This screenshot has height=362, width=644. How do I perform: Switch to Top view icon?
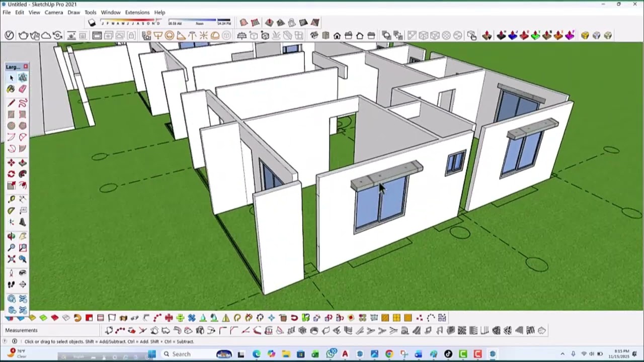pos(326,35)
